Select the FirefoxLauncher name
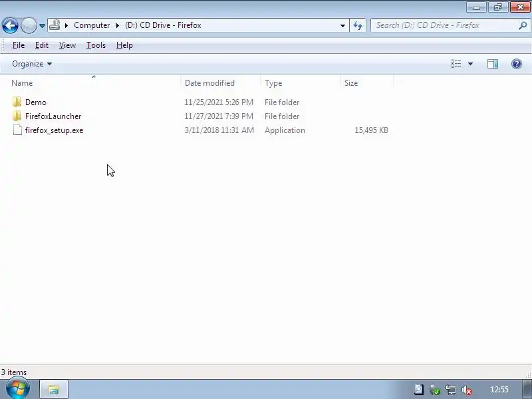Viewport: 532px width, 399px height. click(x=53, y=116)
